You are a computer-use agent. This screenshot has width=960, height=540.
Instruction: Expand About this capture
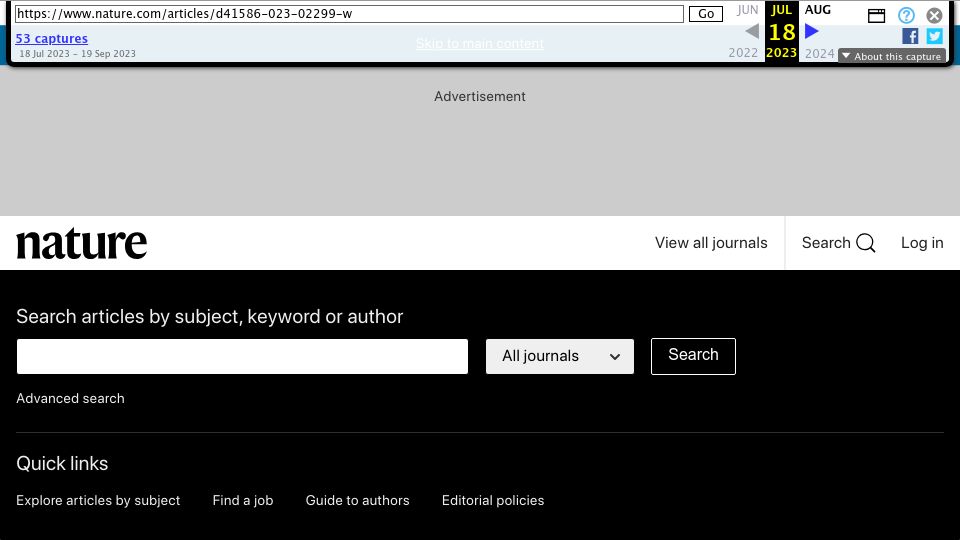coord(891,56)
